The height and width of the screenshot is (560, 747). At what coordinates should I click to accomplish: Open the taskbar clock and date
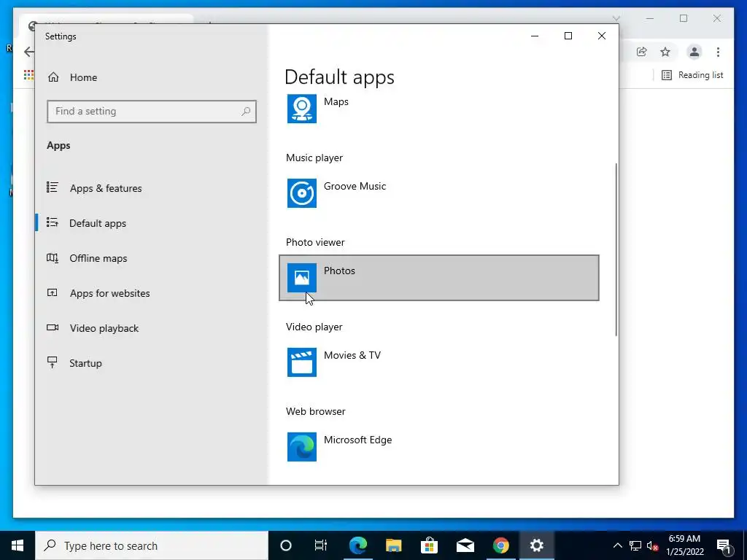684,545
